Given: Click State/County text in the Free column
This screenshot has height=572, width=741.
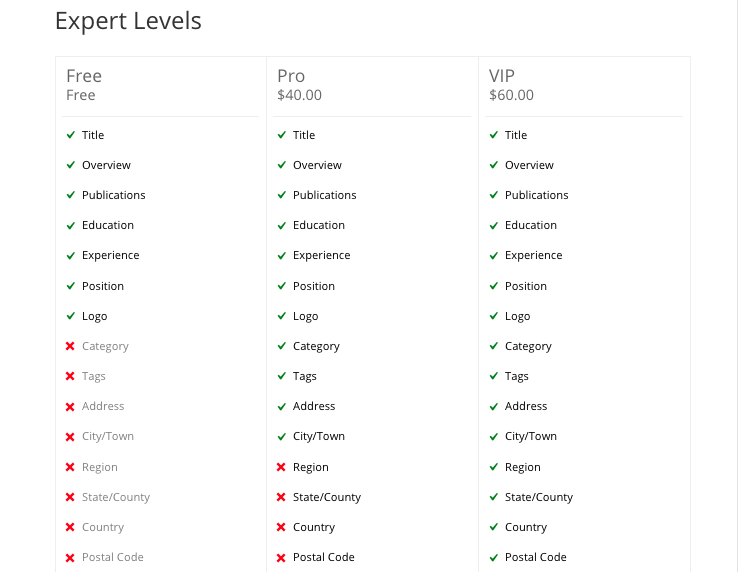Looking at the screenshot, I should [x=116, y=497].
